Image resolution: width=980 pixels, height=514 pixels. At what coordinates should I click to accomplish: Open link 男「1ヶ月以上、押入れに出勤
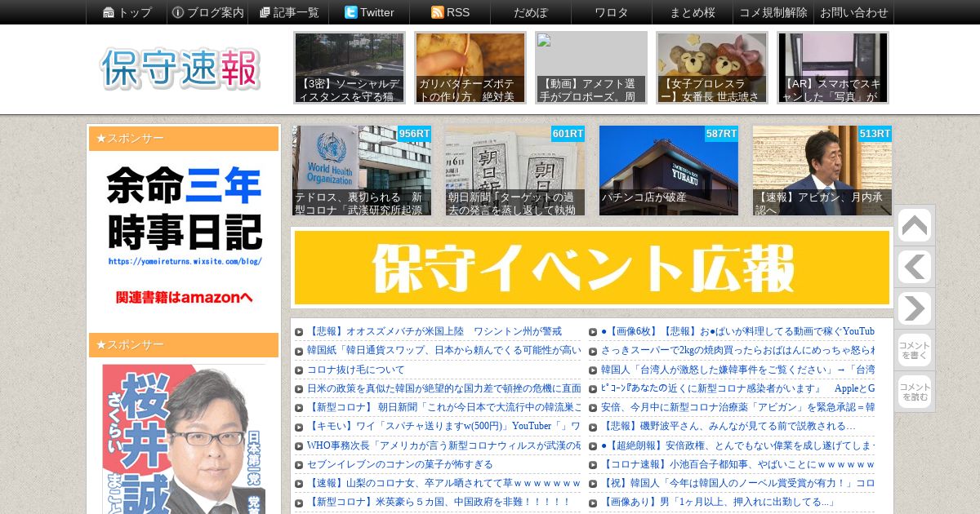tap(718, 502)
